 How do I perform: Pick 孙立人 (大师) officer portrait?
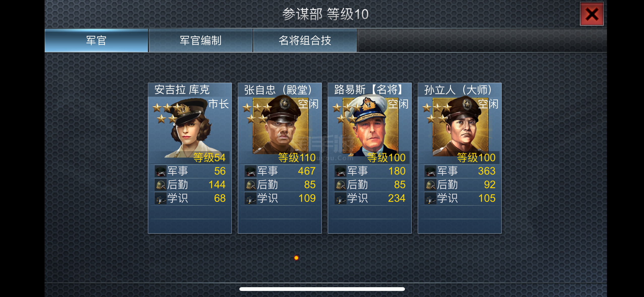click(460, 126)
